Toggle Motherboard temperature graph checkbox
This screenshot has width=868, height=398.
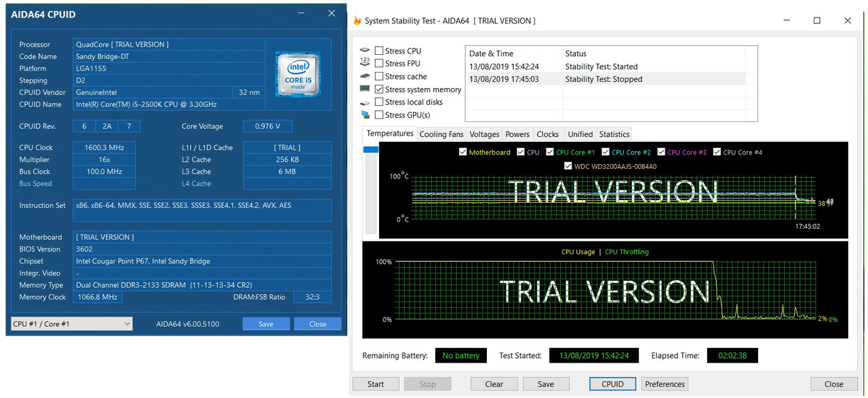point(463,152)
